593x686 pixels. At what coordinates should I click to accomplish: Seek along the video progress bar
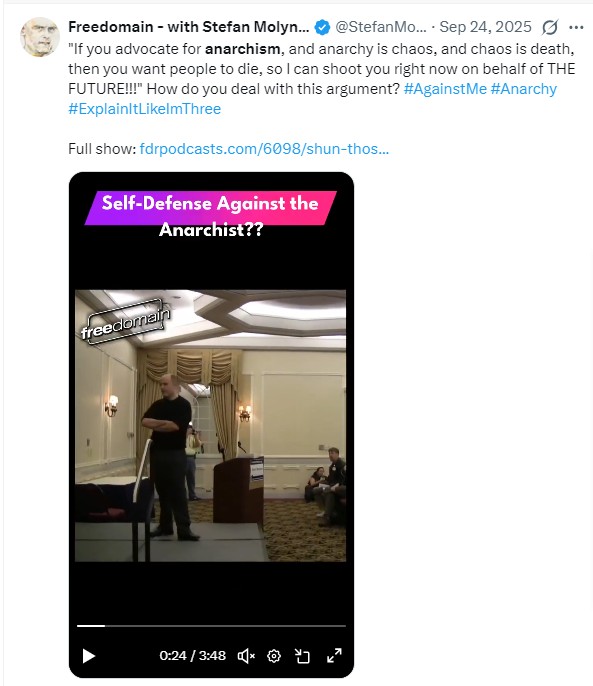click(211, 626)
